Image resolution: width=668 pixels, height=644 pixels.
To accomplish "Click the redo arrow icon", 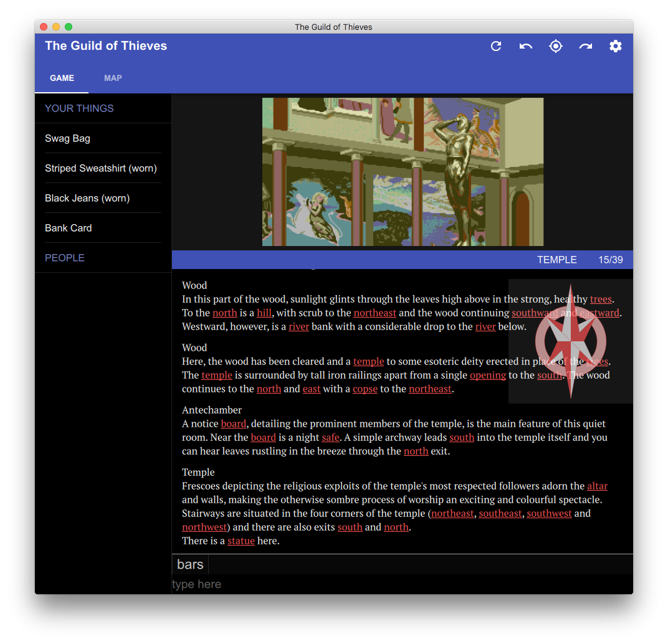I will point(586,46).
